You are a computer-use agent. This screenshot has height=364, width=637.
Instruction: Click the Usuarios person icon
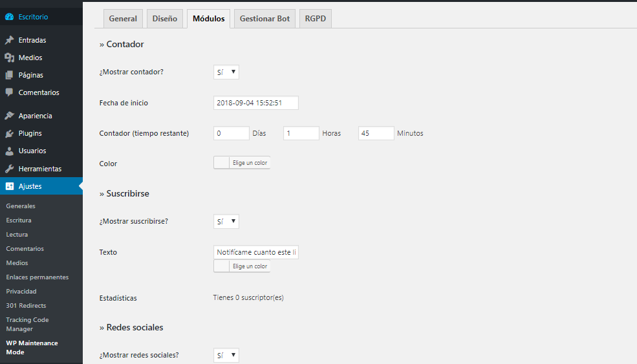(9, 151)
